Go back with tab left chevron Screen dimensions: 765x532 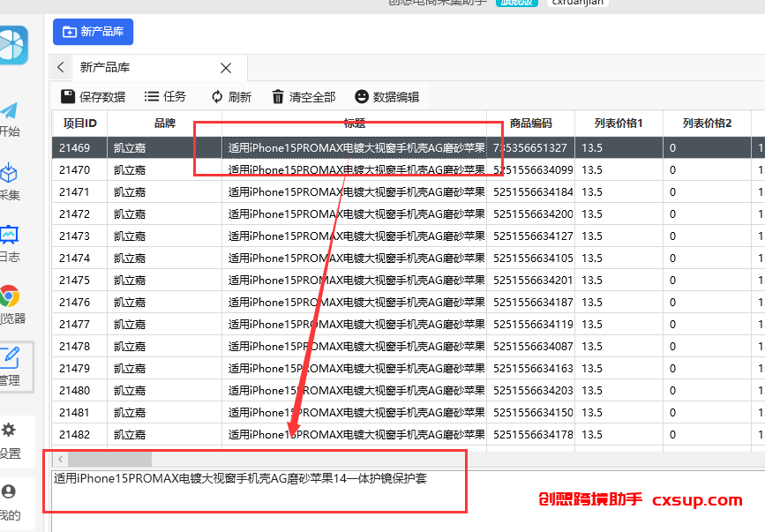point(61,67)
